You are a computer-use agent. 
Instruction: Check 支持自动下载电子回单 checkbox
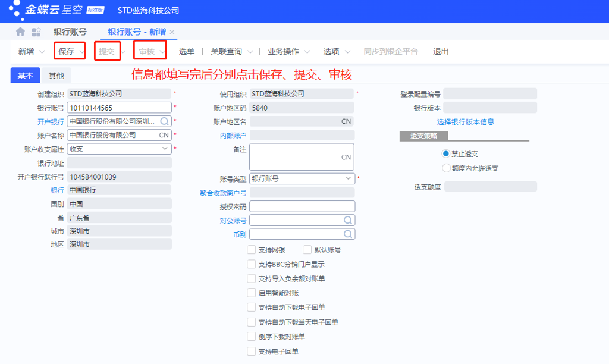[x=252, y=307]
